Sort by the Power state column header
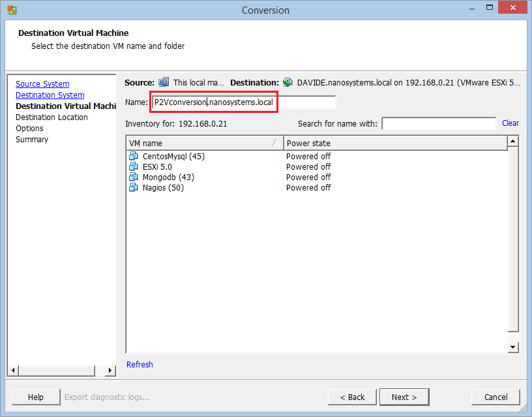The image size is (532, 417). [x=396, y=144]
